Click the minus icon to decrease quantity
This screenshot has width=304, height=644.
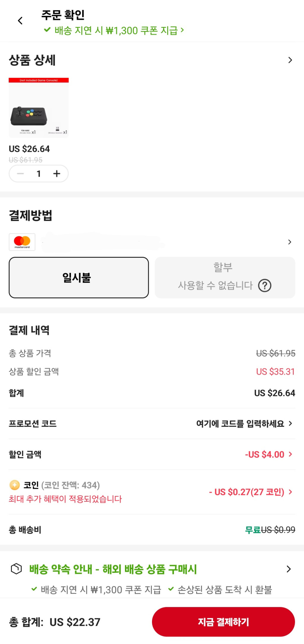(20, 174)
